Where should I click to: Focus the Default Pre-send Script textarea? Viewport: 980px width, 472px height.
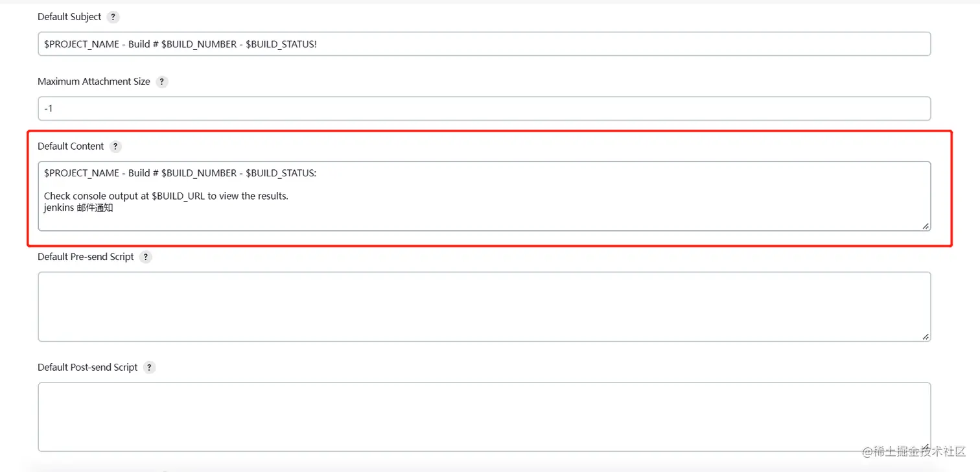click(x=484, y=307)
